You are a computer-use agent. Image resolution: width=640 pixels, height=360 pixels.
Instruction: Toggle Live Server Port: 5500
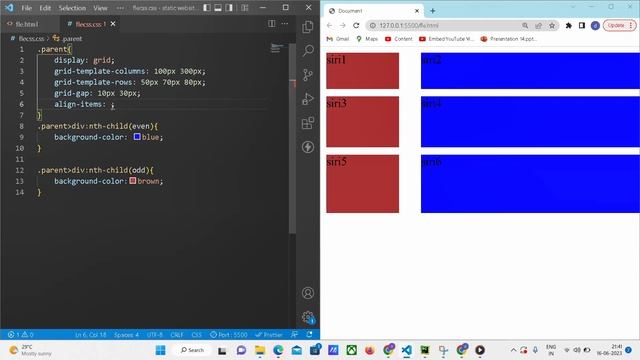[229, 335]
